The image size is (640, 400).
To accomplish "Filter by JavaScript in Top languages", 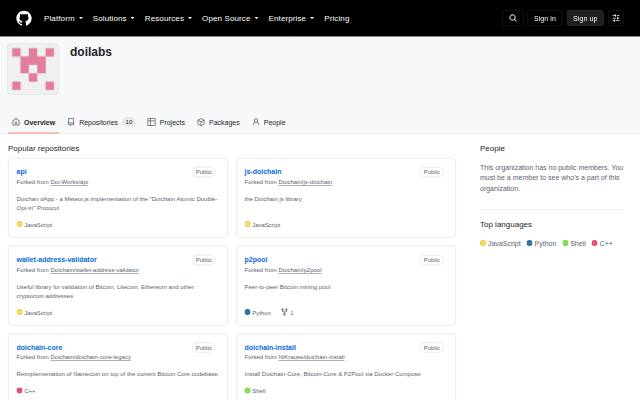I will (x=500, y=243).
